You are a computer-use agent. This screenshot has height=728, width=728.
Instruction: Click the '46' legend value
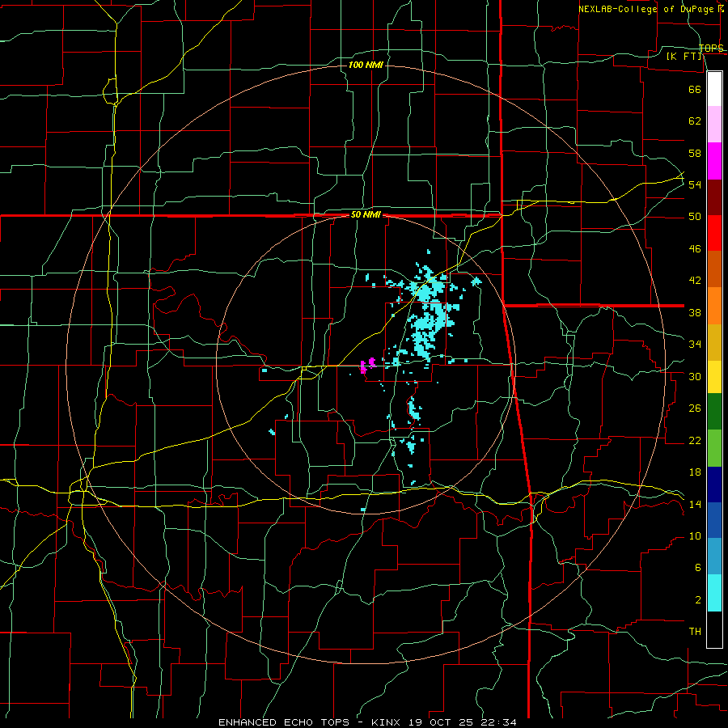(695, 249)
